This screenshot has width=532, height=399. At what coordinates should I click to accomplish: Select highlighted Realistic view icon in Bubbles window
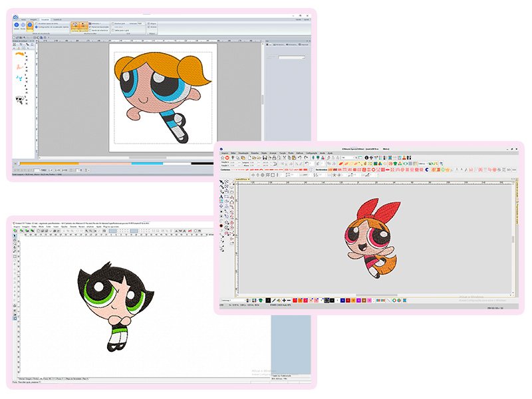(x=30, y=27)
